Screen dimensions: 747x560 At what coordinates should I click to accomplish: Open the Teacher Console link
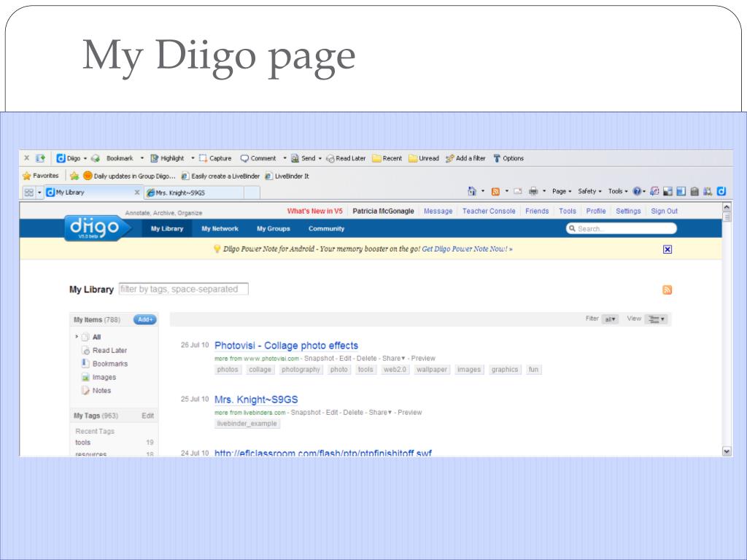pos(489,211)
